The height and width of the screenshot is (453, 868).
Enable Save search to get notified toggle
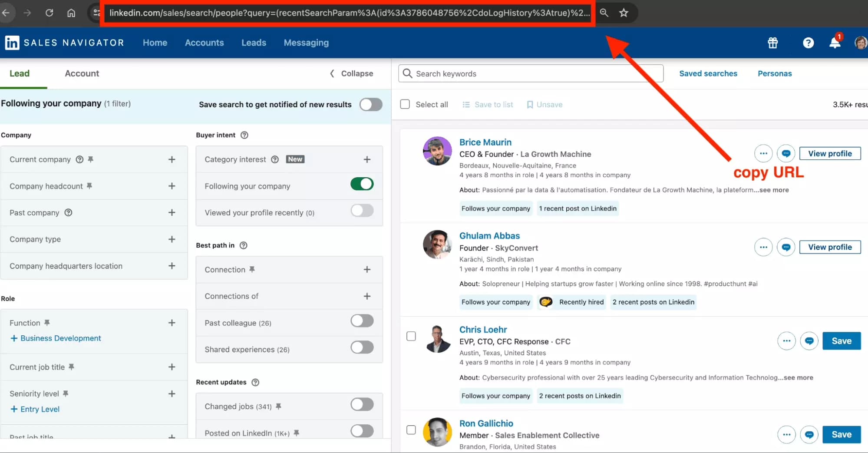coord(370,104)
